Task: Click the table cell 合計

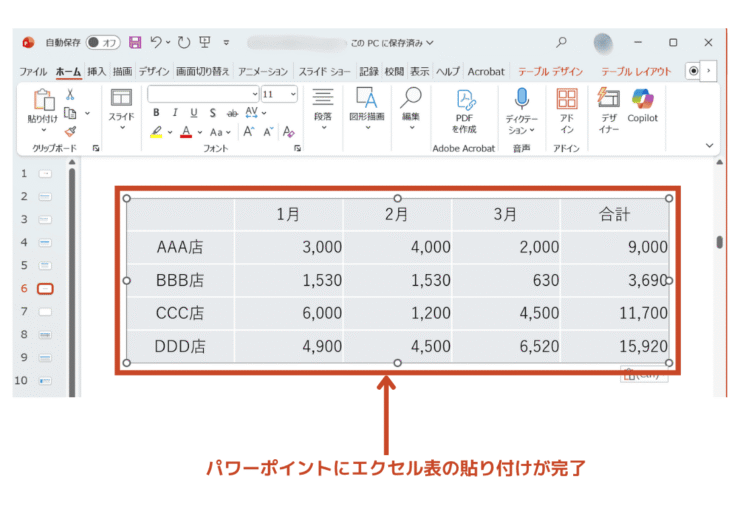Action: tap(614, 214)
